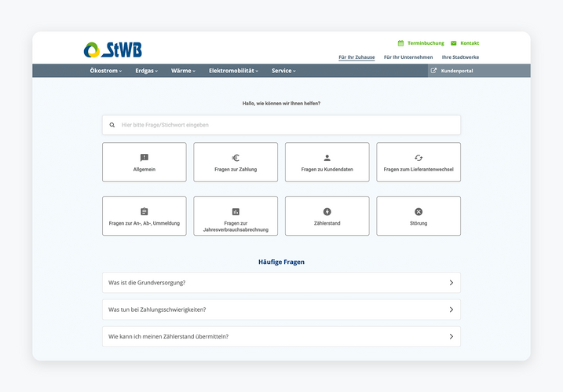Click the euro icon above Fragen zur Zahlung
This screenshot has height=392, width=563.
coord(236,158)
